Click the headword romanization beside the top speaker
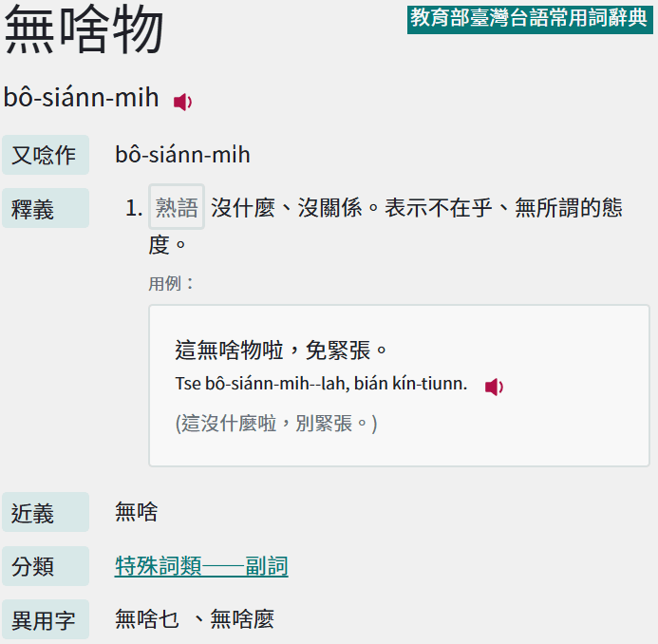Image resolution: width=658 pixels, height=644 pixels. coord(81,98)
